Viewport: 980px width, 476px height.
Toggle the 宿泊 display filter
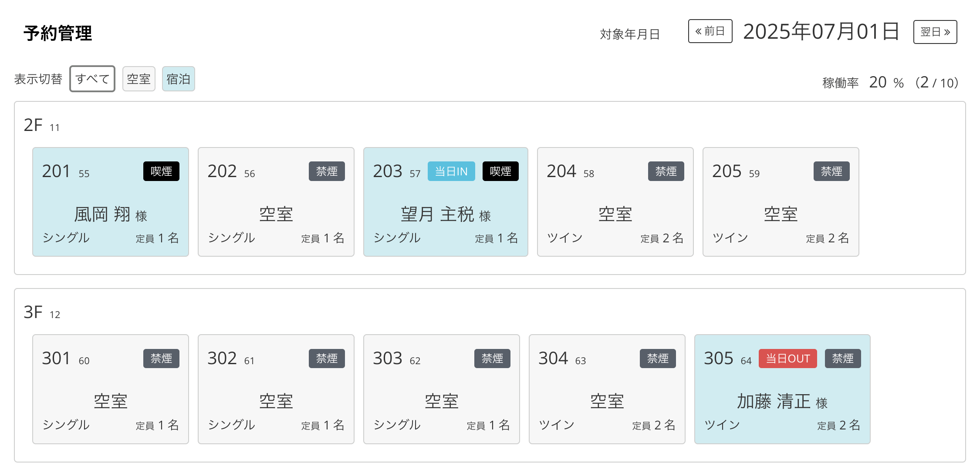[178, 79]
